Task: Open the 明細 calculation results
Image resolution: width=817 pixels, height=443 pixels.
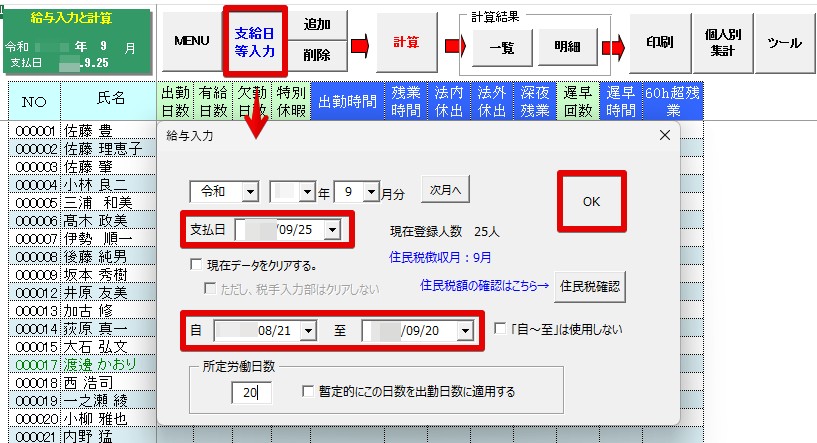Action: [566, 47]
